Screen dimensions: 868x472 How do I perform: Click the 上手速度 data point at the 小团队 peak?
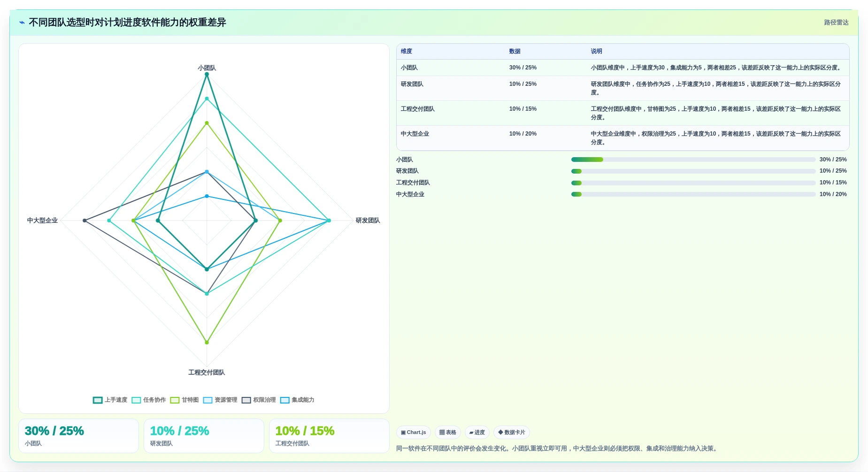207,74
